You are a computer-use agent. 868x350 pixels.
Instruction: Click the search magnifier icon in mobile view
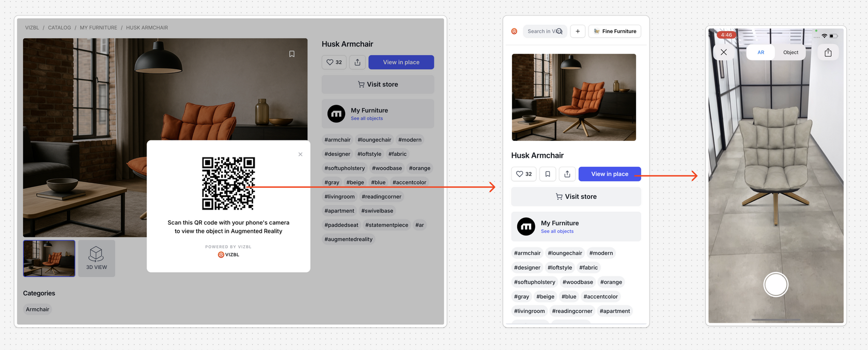(559, 31)
